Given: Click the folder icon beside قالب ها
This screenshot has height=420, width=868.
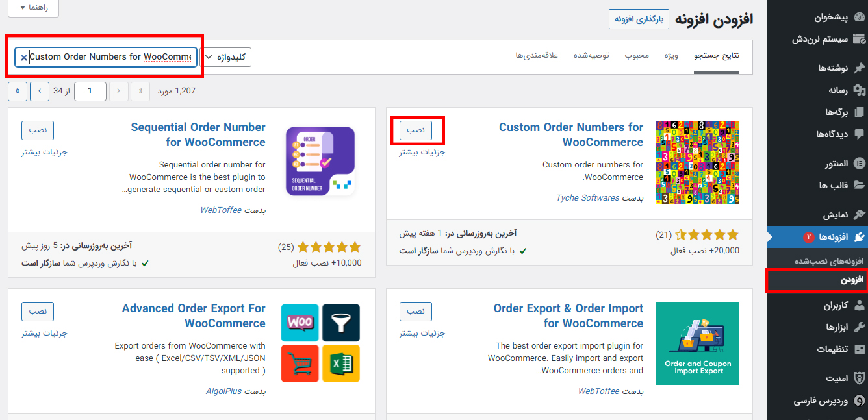Looking at the screenshot, I should pyautogui.click(x=859, y=186).
